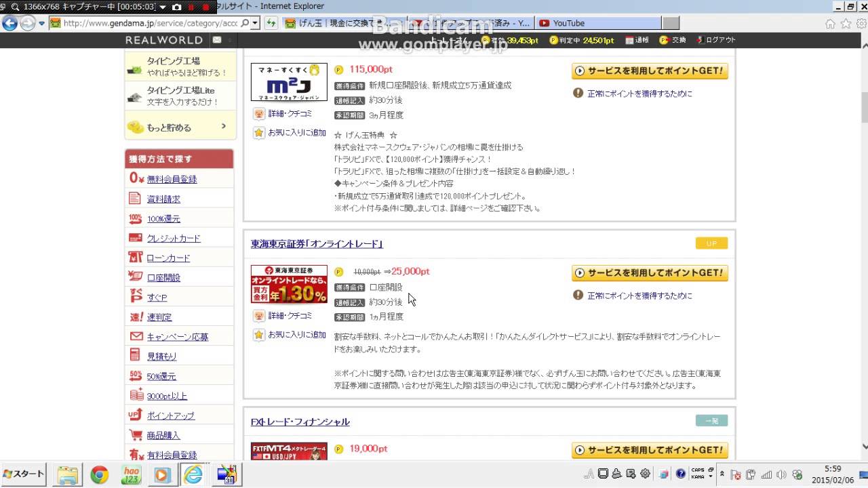
Task: Click the クレジットカード card icon
Action: [135, 238]
